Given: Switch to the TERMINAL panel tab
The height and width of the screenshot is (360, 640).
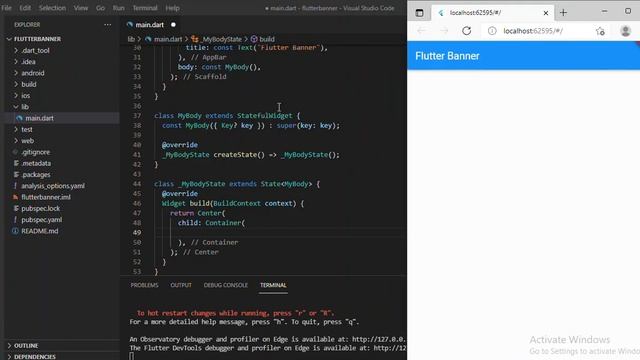Looking at the screenshot, I should 273,285.
